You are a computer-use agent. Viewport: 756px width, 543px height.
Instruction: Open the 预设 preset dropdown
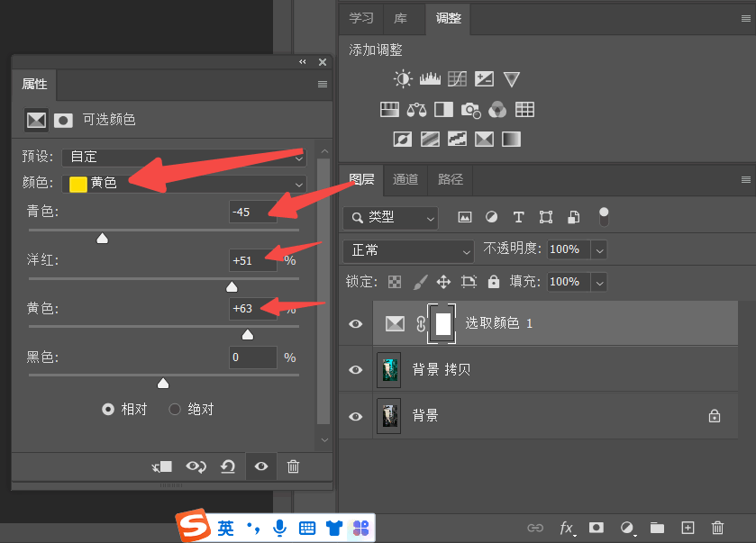coord(184,157)
